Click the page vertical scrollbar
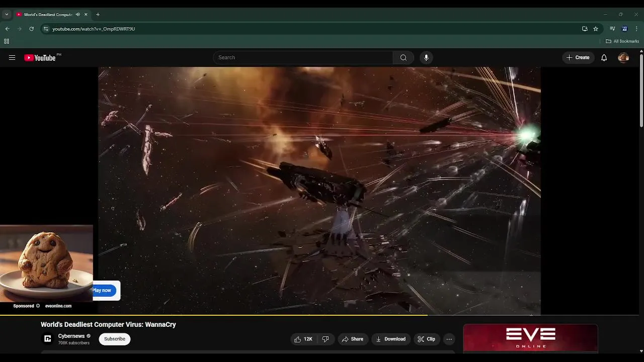The width and height of the screenshot is (644, 362). 641,90
